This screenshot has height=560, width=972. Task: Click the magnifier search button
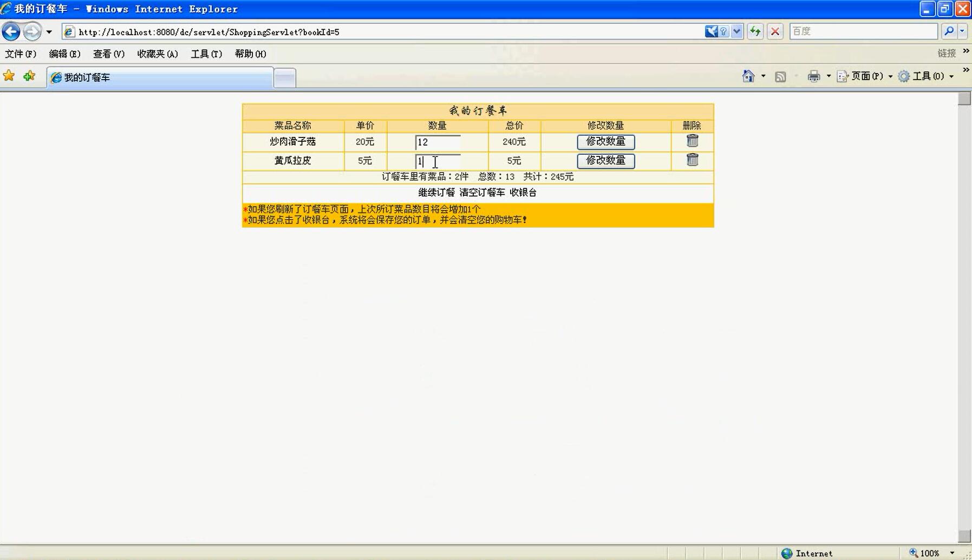[x=949, y=31]
